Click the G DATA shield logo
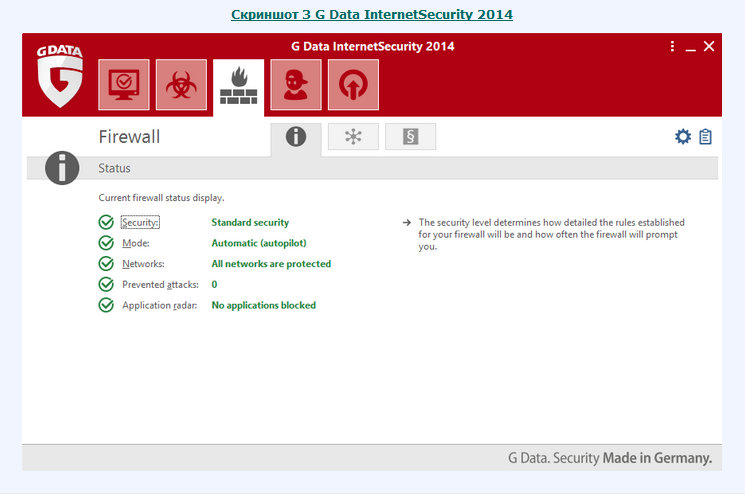 60,76
